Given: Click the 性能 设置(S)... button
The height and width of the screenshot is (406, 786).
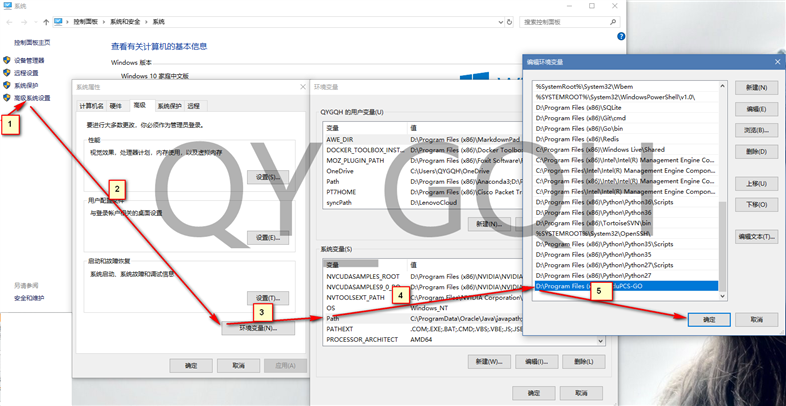Looking at the screenshot, I should click(268, 177).
